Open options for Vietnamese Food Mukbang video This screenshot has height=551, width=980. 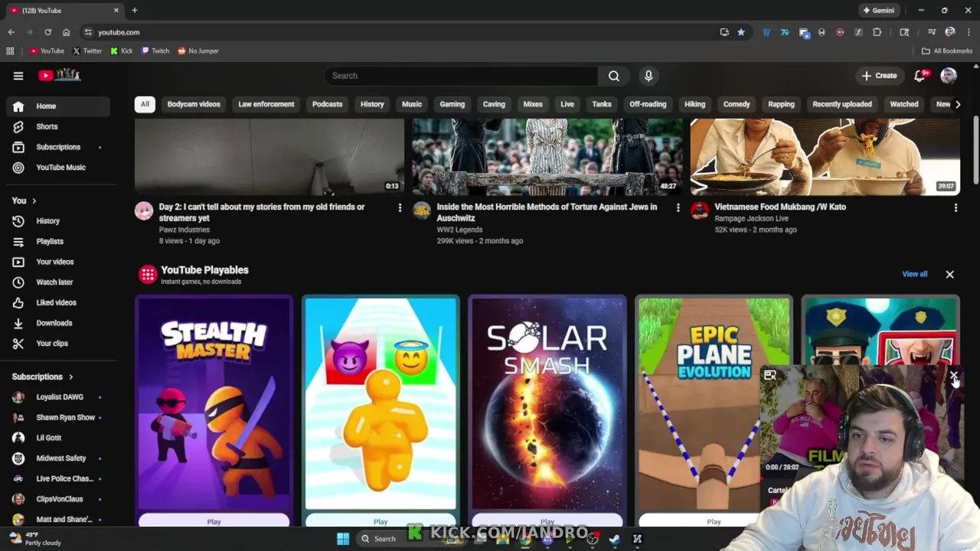pos(955,207)
